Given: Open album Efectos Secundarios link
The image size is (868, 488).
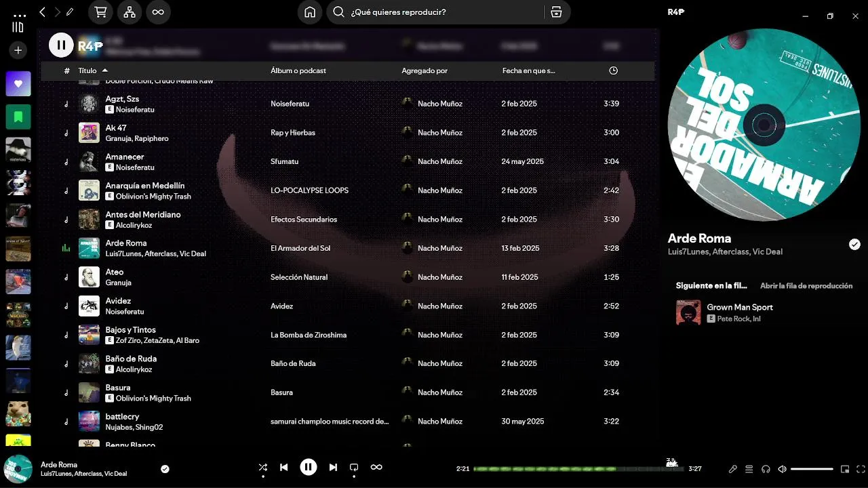Looking at the screenshot, I should pos(304,220).
